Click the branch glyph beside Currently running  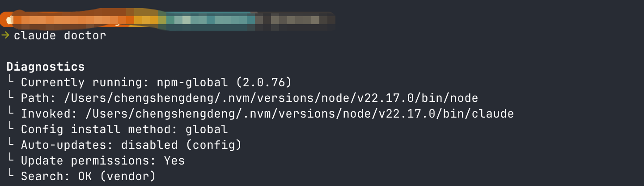[x=10, y=82]
